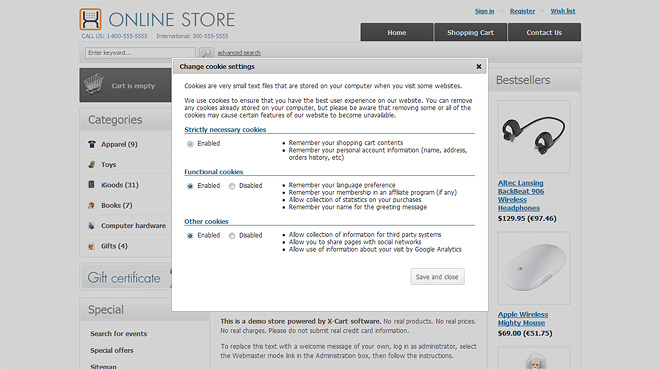Click the Altec Lansing headphones thumbnail
660x369 pixels.
534,137
